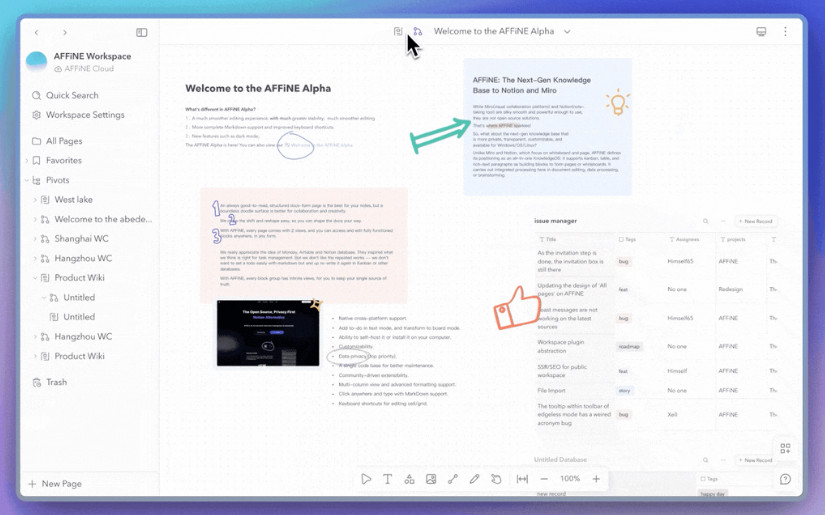Image resolution: width=825 pixels, height=515 pixels.
Task: Open Favorites in sidebar
Action: [x=64, y=160]
